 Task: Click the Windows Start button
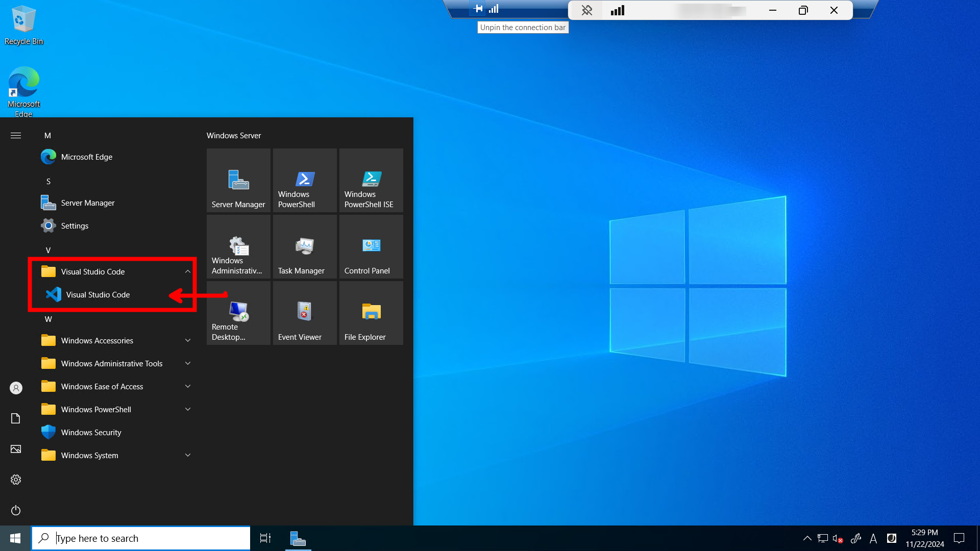click(15, 538)
